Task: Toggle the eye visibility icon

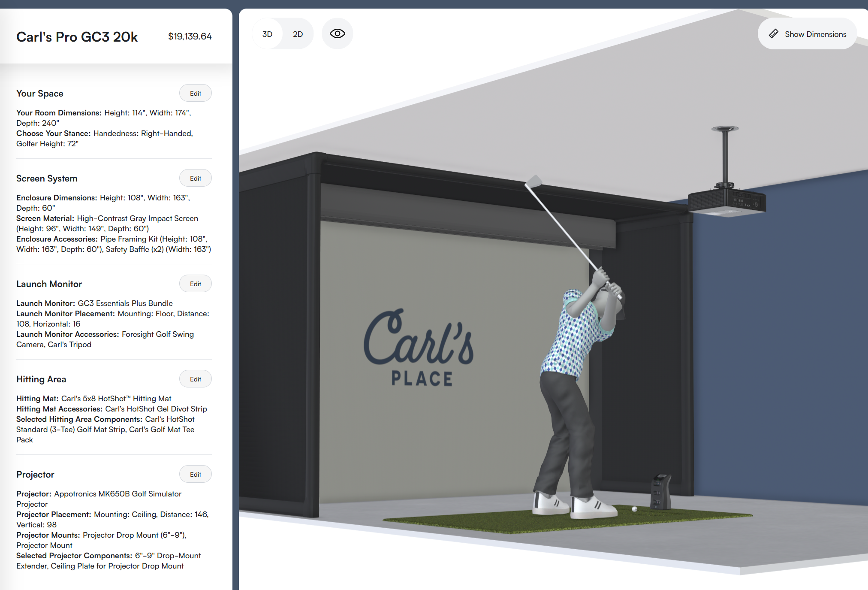Action: [338, 33]
